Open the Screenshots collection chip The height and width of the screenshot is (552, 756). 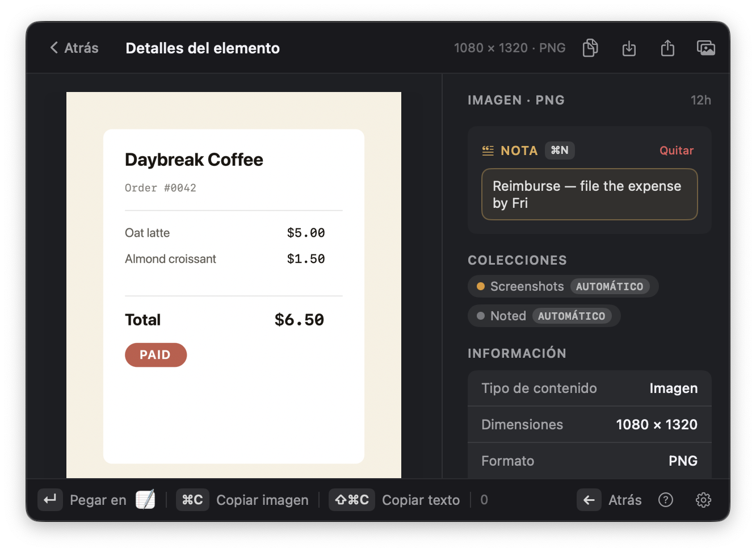[x=563, y=286]
